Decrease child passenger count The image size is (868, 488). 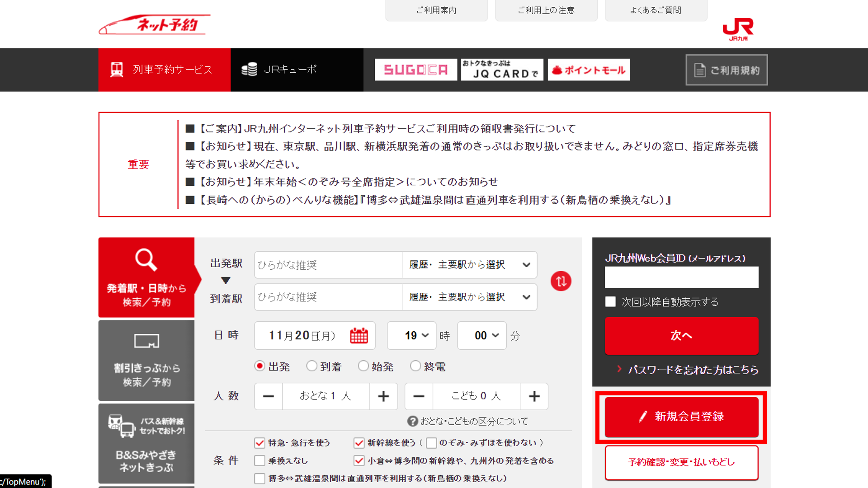tap(419, 396)
